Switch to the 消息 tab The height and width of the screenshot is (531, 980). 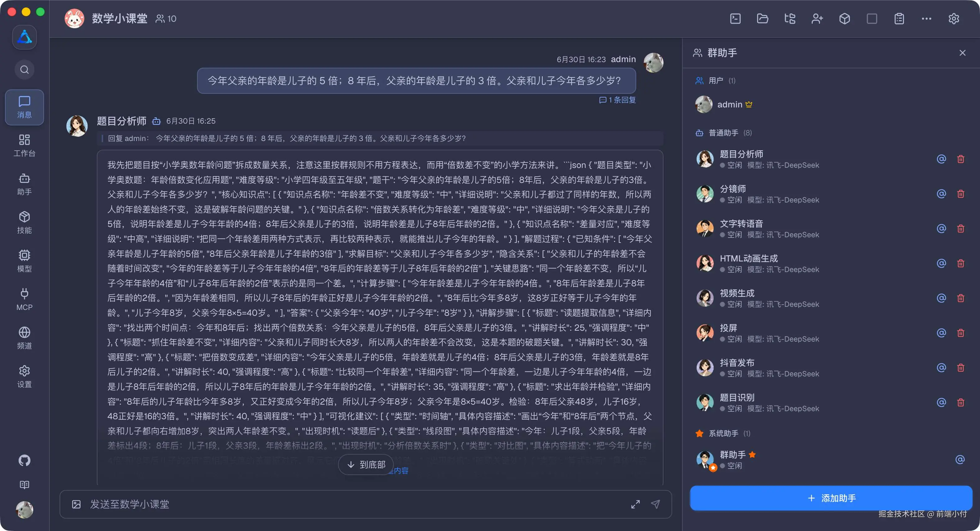click(24, 107)
